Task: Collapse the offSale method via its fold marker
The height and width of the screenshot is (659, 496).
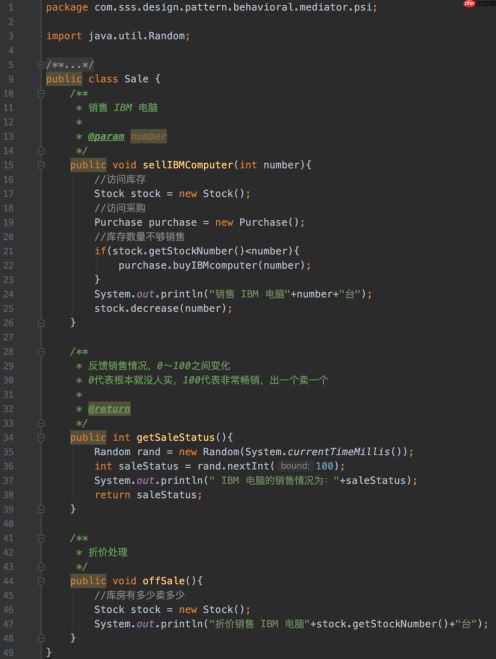Action: [41, 581]
